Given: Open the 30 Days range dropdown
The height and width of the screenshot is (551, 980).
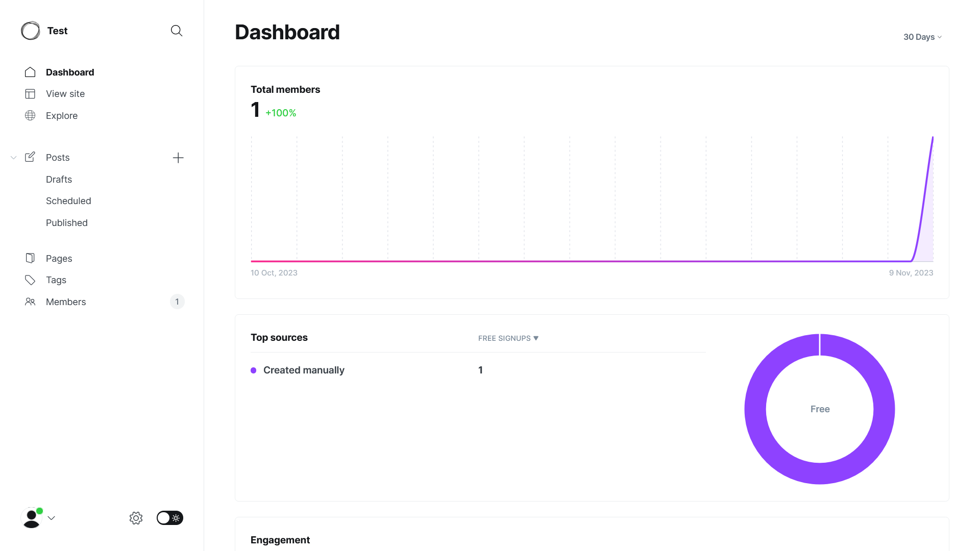Looking at the screenshot, I should click(x=922, y=37).
